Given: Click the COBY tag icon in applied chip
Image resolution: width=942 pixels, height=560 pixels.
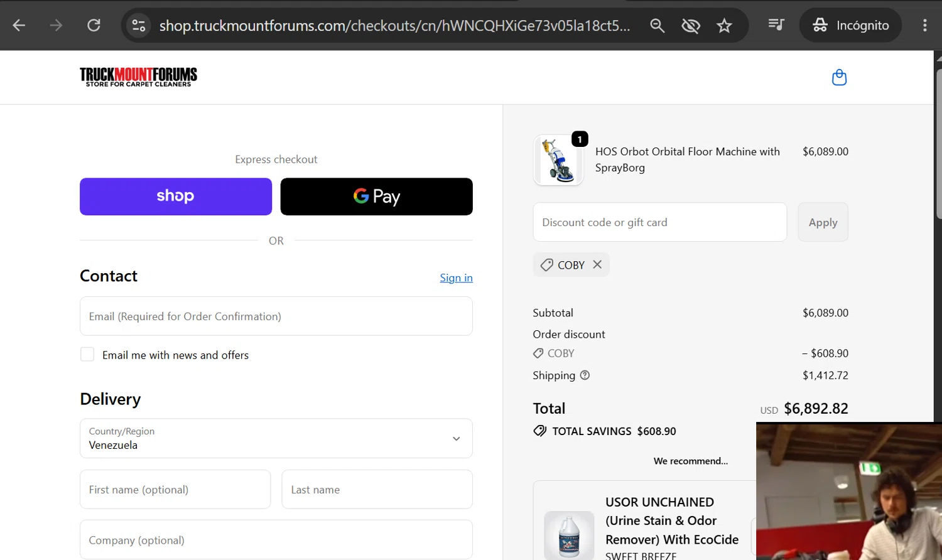Looking at the screenshot, I should point(546,265).
